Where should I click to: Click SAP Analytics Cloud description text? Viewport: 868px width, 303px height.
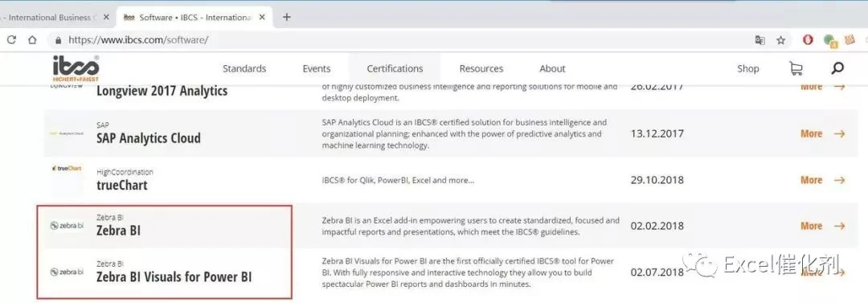tap(464, 133)
